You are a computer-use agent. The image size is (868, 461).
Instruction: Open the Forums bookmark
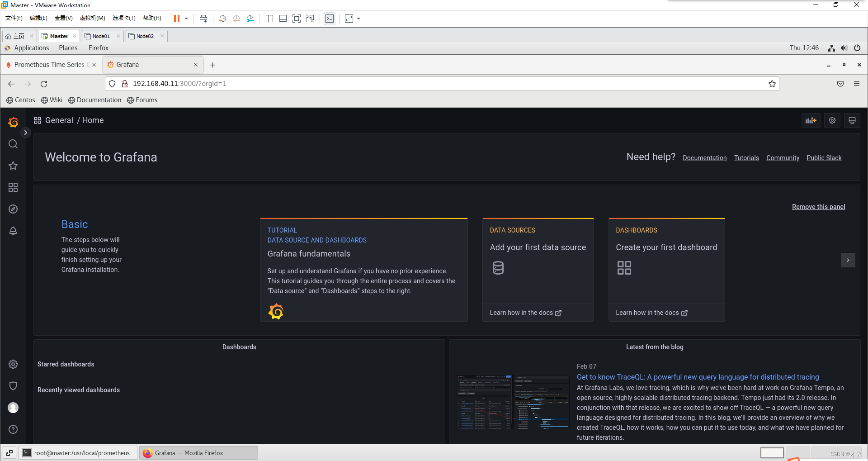142,100
